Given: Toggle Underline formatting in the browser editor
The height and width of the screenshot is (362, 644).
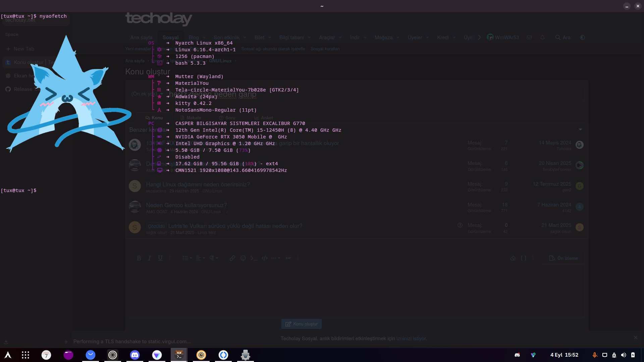Looking at the screenshot, I should point(160,258).
